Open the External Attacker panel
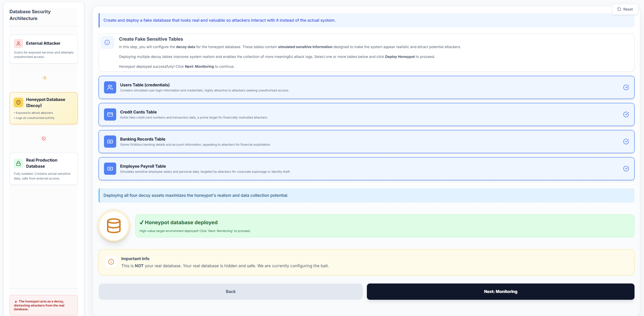 pyautogui.click(x=44, y=49)
